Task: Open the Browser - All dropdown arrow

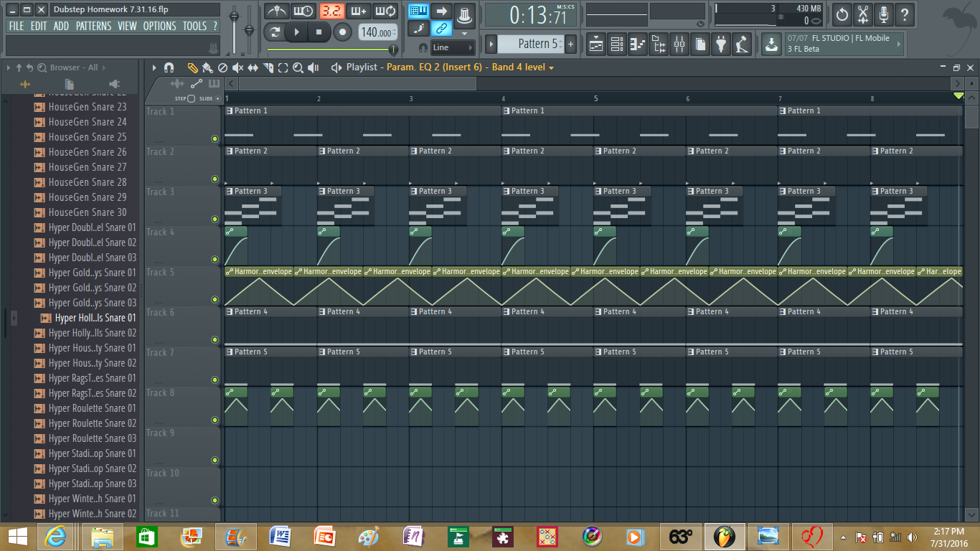Action: (103, 67)
